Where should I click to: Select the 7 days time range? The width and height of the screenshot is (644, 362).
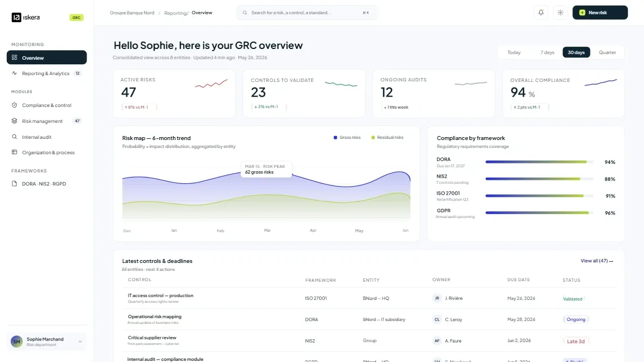pyautogui.click(x=547, y=52)
